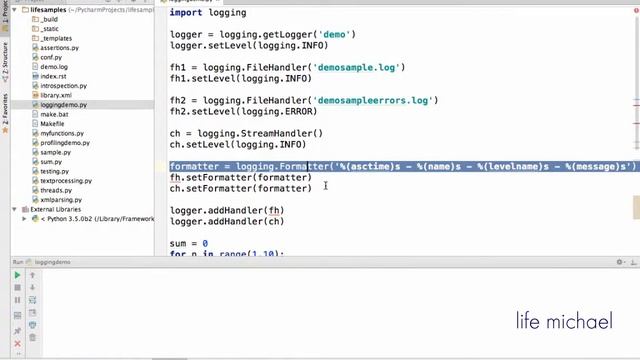Expand the Python 3.5.0b2 interpreter node arrow
The image size is (640, 360).
tap(24, 219)
